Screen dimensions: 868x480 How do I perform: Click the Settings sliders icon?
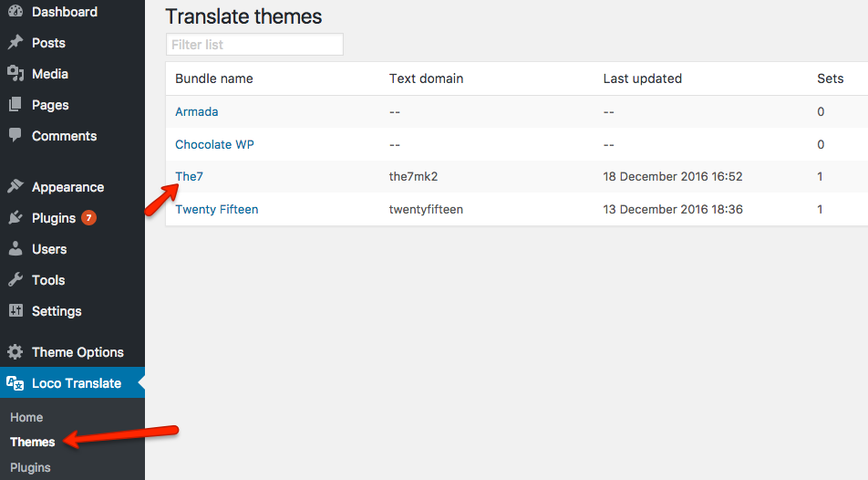15,310
